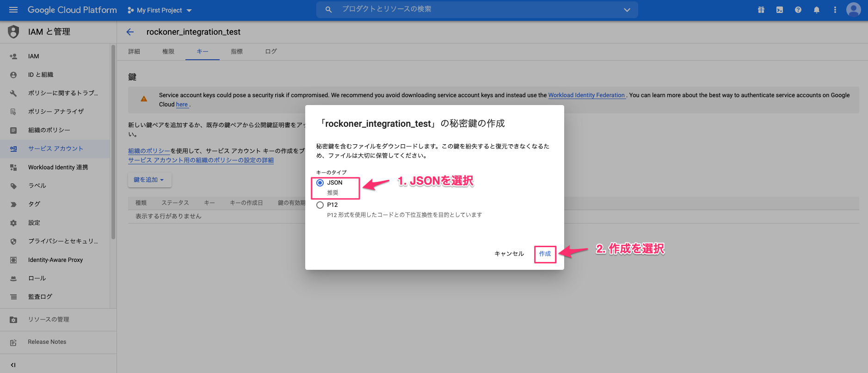Screen dimensions: 868x373
Task: Go back with the left arrow
Action: [130, 32]
